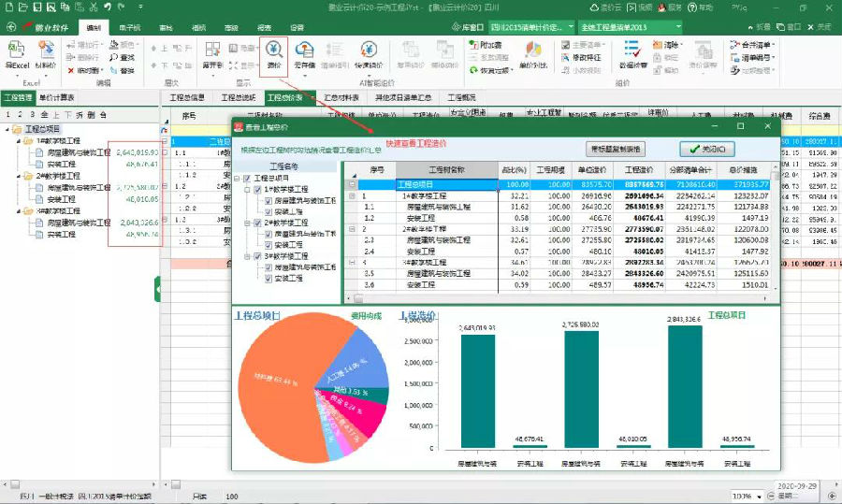Click the 展开到 expand-to icon
Viewport: 842px width, 504px height.
click(x=214, y=55)
